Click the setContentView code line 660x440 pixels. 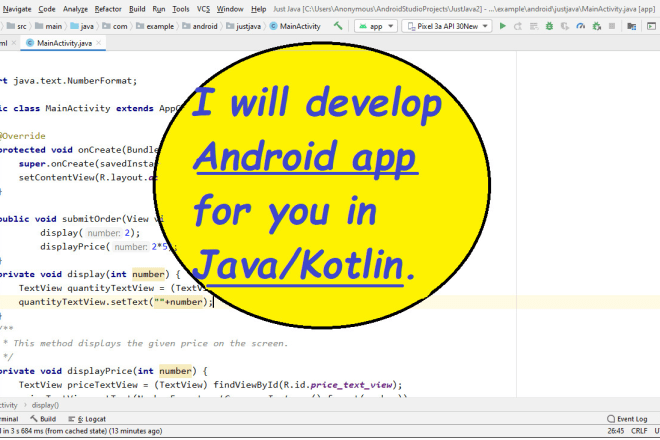pos(88,177)
